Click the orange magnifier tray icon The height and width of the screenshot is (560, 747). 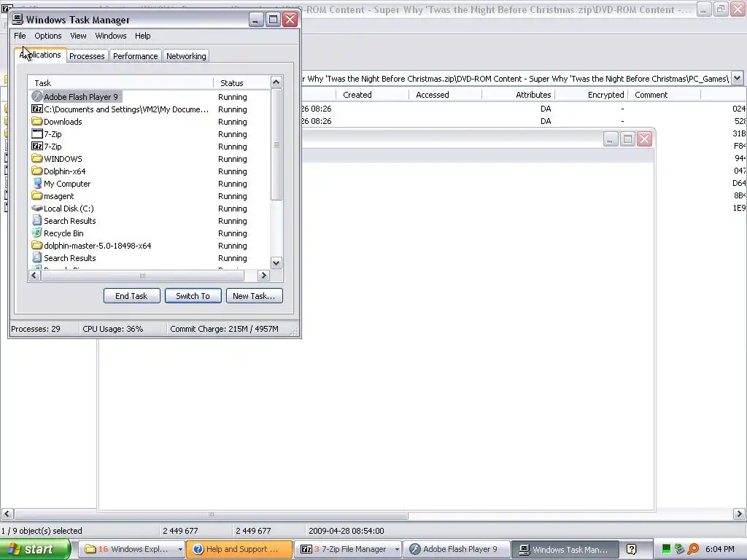point(693,550)
